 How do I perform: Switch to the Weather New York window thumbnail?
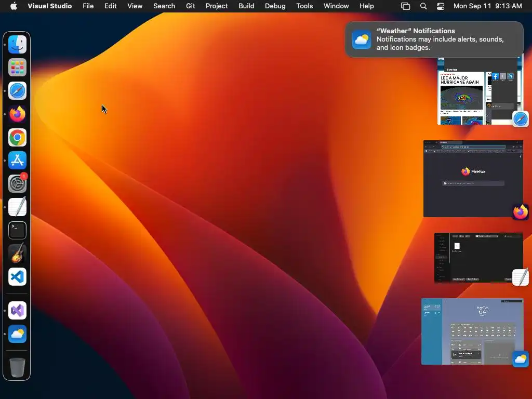[x=472, y=331]
